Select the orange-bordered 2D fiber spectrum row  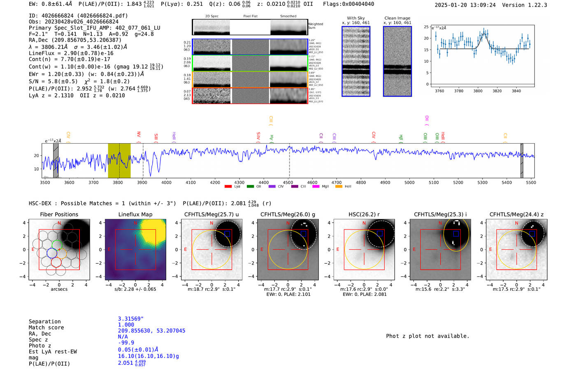coord(250,79)
